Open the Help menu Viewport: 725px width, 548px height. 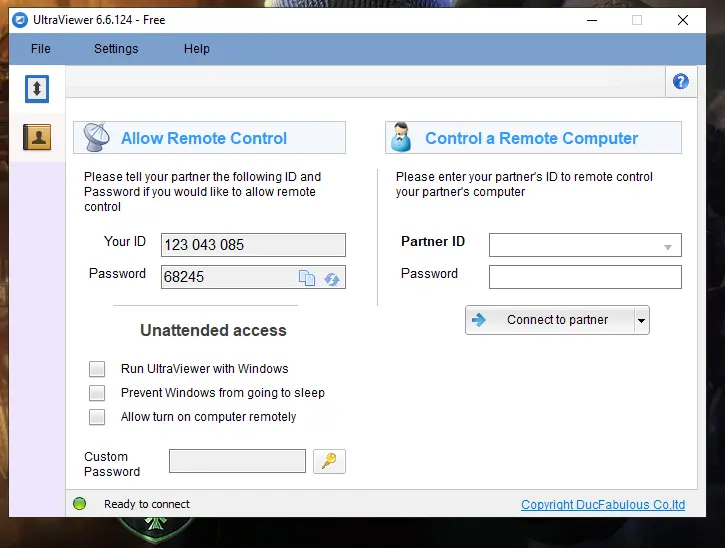click(x=197, y=49)
